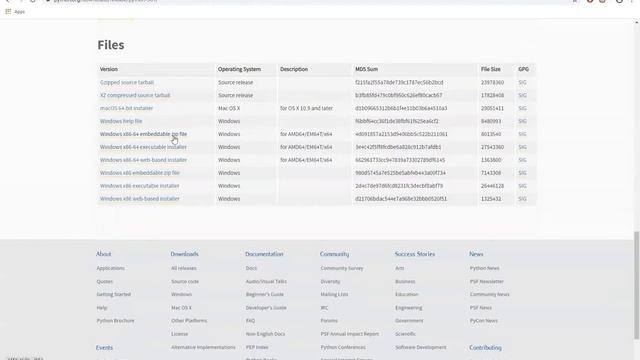The height and width of the screenshot is (360, 640).
Task: Open Python News link
Action: [x=484, y=268]
